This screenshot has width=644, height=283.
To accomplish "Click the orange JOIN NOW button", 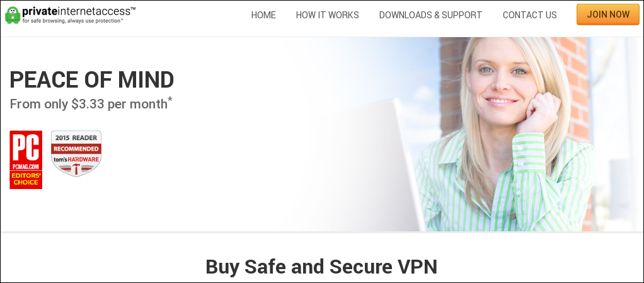I will point(608,14).
